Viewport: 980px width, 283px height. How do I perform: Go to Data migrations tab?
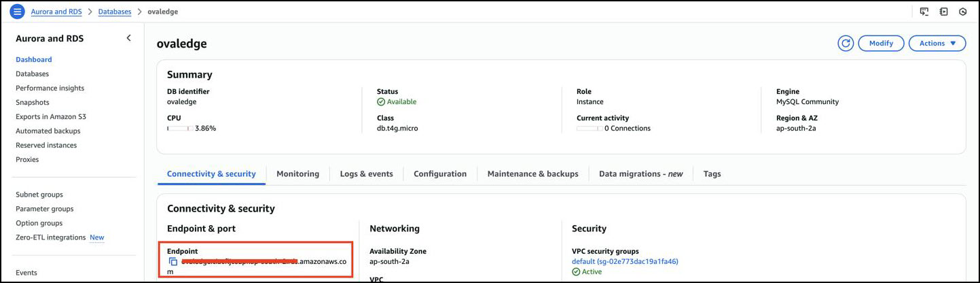point(640,174)
